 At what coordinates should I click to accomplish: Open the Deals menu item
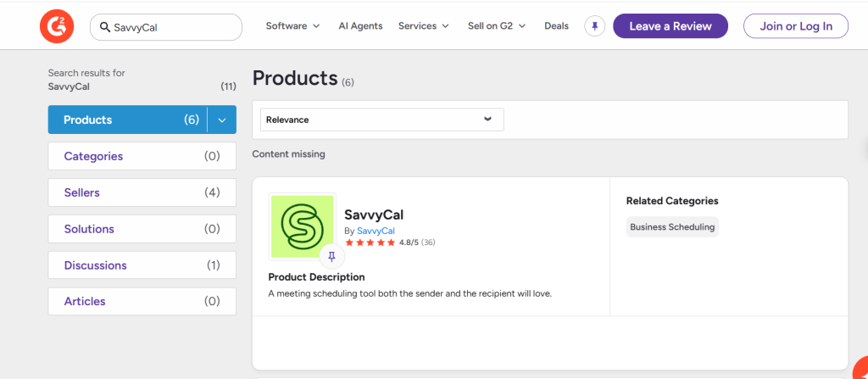point(556,26)
